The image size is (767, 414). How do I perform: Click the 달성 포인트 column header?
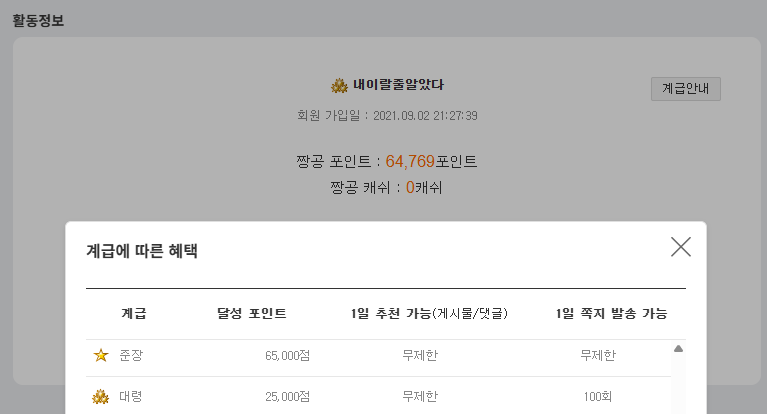point(252,314)
